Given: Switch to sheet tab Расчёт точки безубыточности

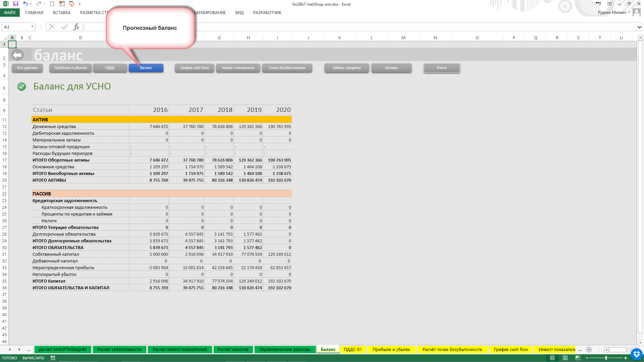Looking at the screenshot, I should click(x=452, y=349).
